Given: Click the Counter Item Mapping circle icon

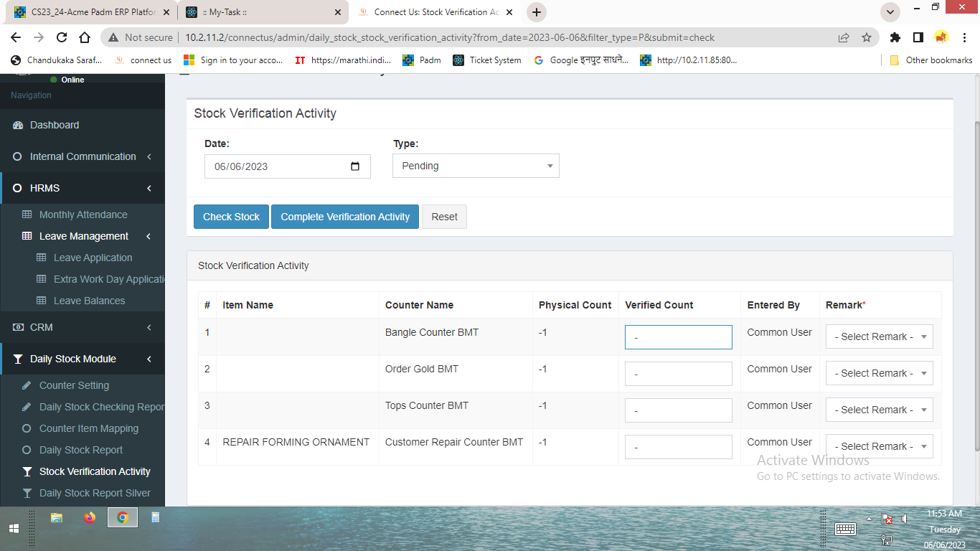Looking at the screenshot, I should [27, 428].
